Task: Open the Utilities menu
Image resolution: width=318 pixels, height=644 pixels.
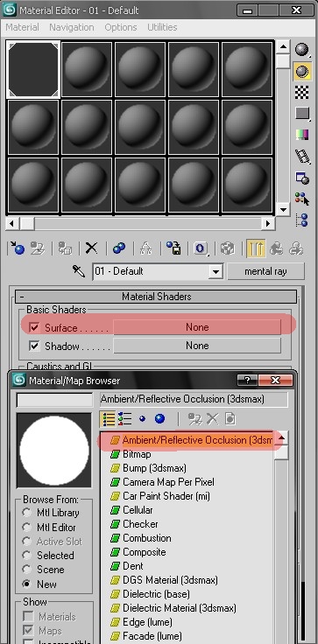Action: pyautogui.click(x=162, y=27)
